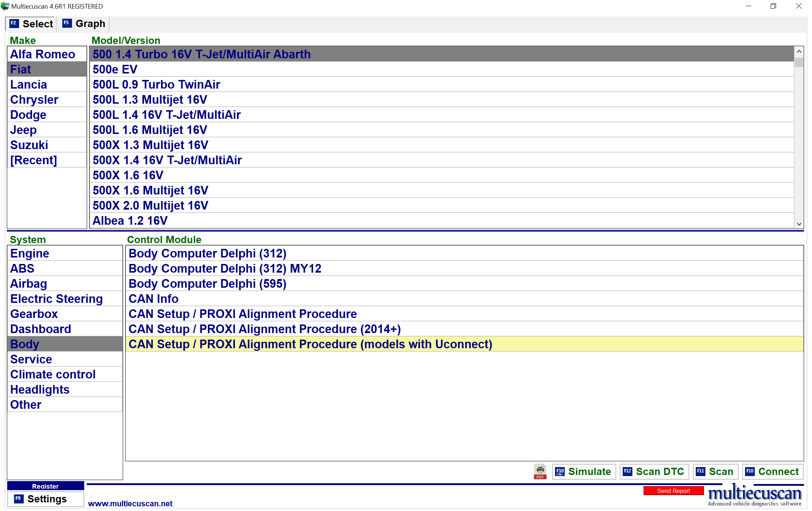The width and height of the screenshot is (812, 511).
Task: Choose the Headlights system
Action: 65,389
